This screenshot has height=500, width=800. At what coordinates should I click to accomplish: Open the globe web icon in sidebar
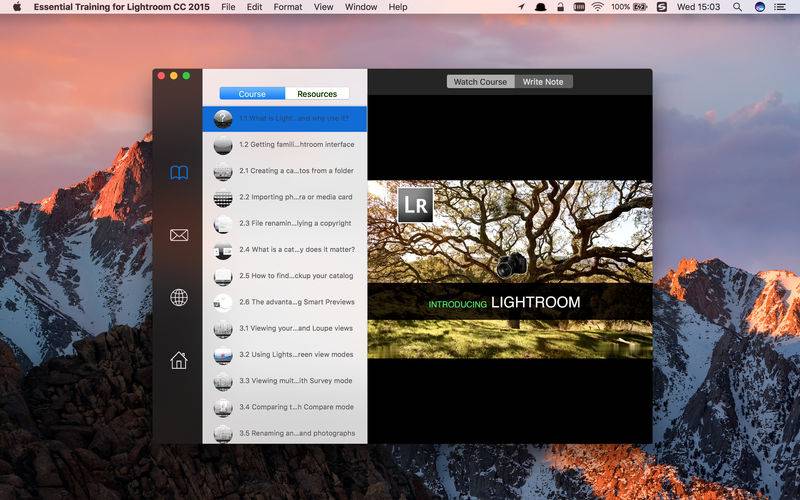[x=179, y=297]
